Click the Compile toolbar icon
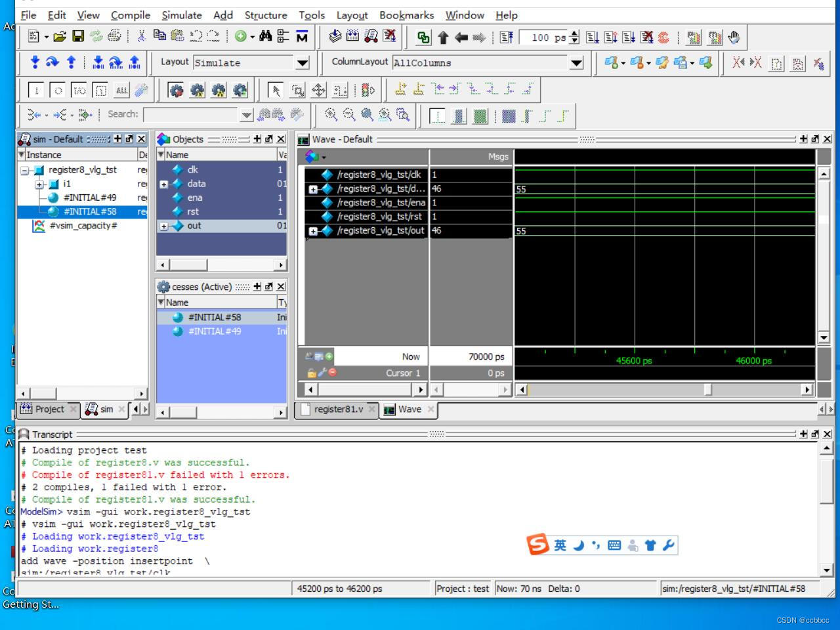The height and width of the screenshot is (630, 840). tap(335, 37)
